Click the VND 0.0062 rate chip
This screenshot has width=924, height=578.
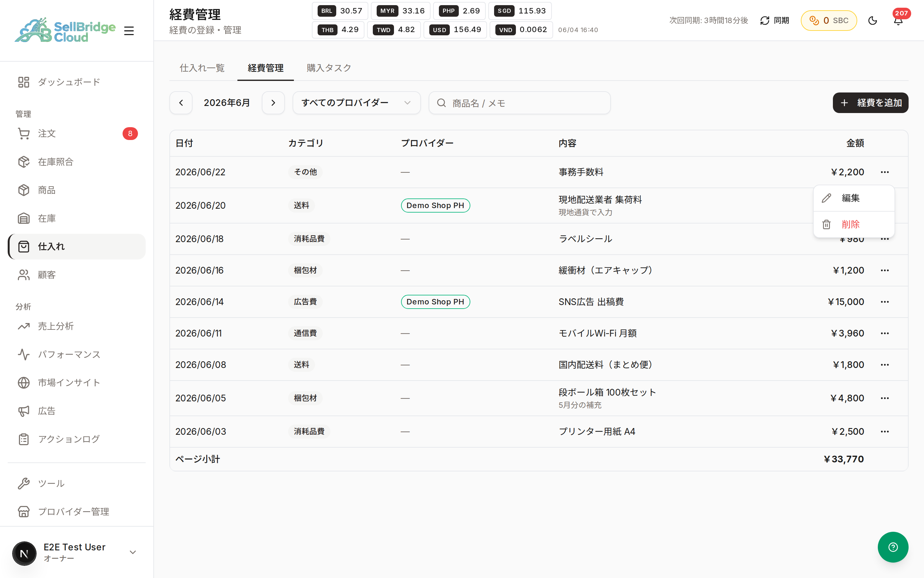point(521,30)
